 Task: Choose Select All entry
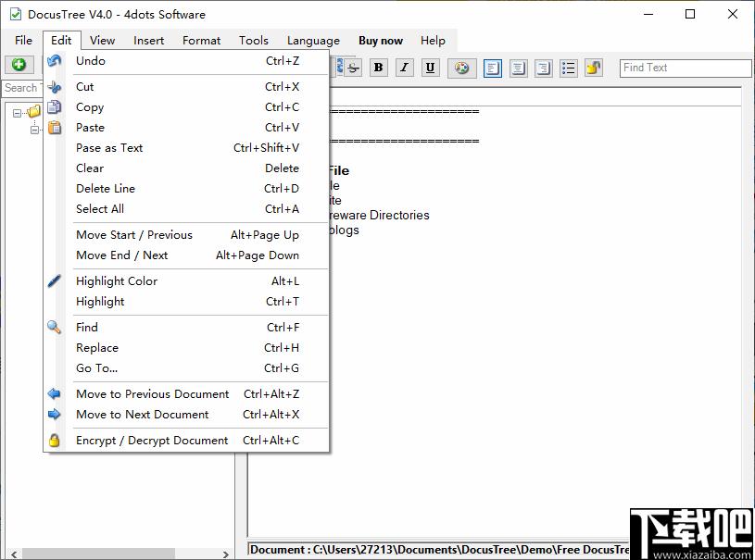186,209
